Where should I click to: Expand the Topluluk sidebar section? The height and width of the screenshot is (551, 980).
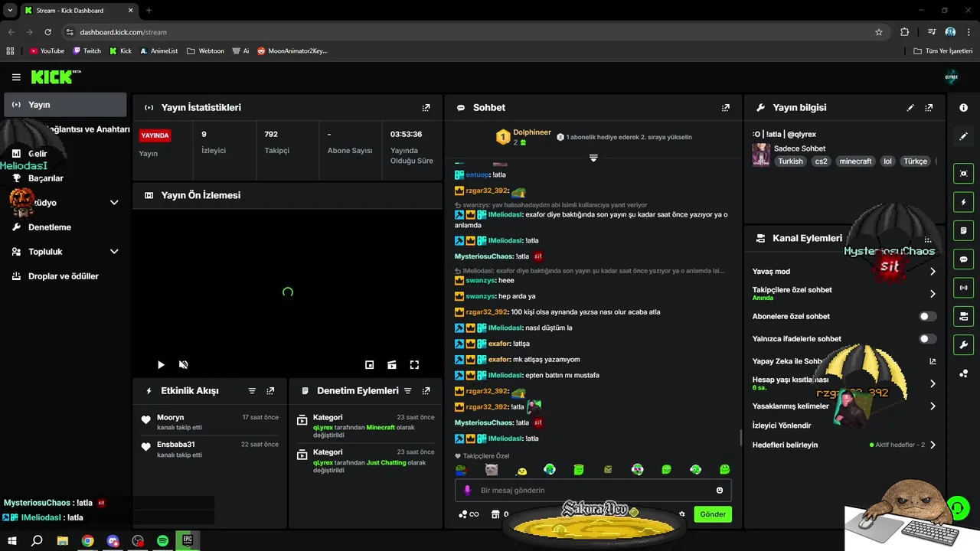pos(114,252)
